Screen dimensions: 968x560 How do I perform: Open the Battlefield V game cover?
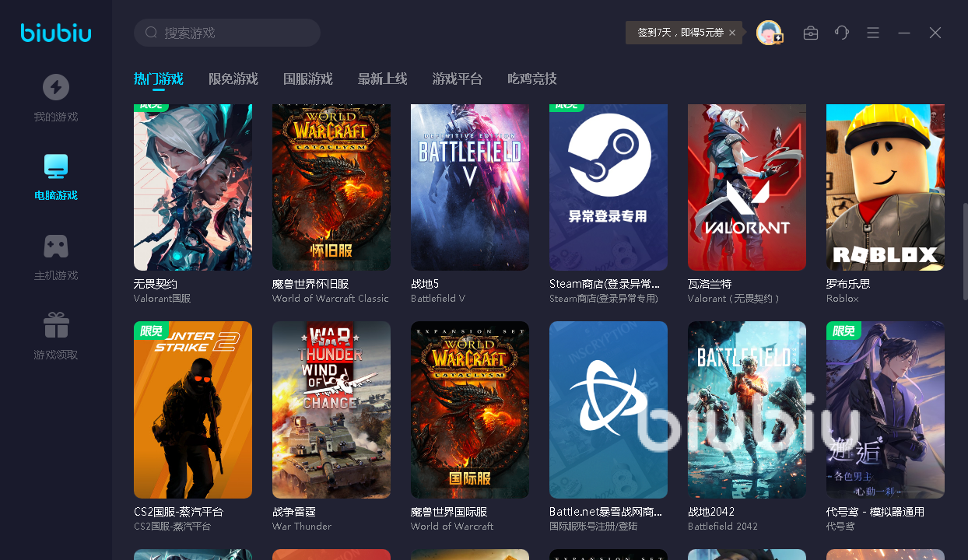[x=469, y=187]
